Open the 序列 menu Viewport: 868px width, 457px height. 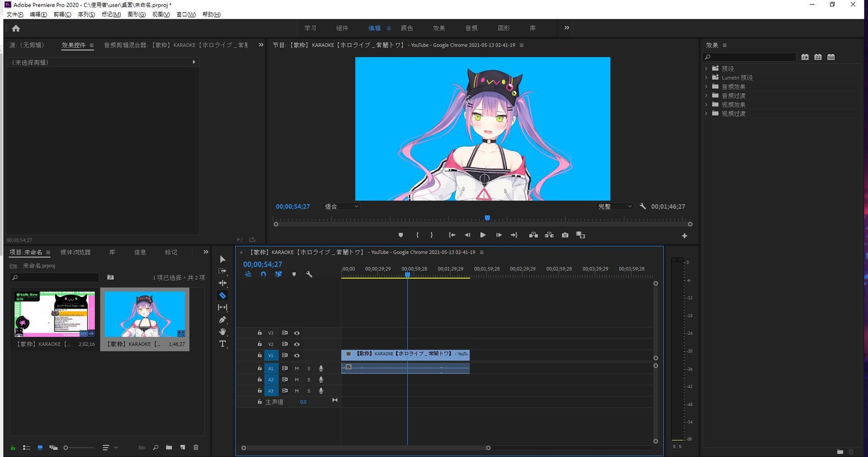[86, 14]
